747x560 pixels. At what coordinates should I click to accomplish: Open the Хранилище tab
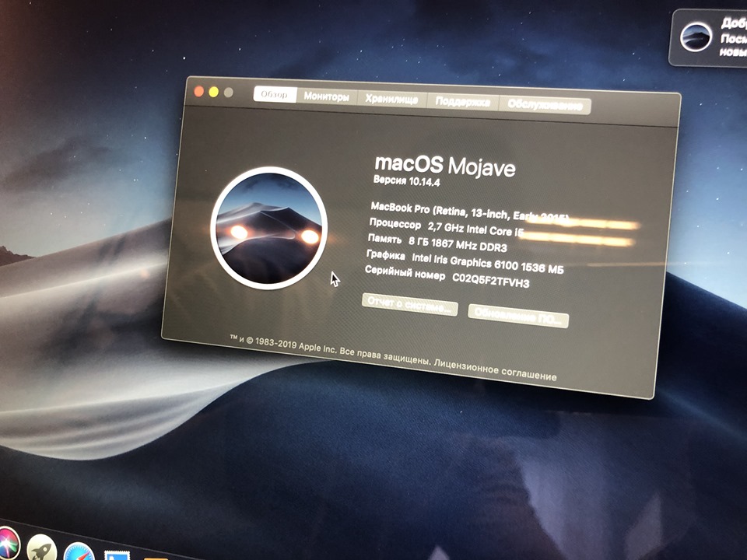pyautogui.click(x=391, y=99)
